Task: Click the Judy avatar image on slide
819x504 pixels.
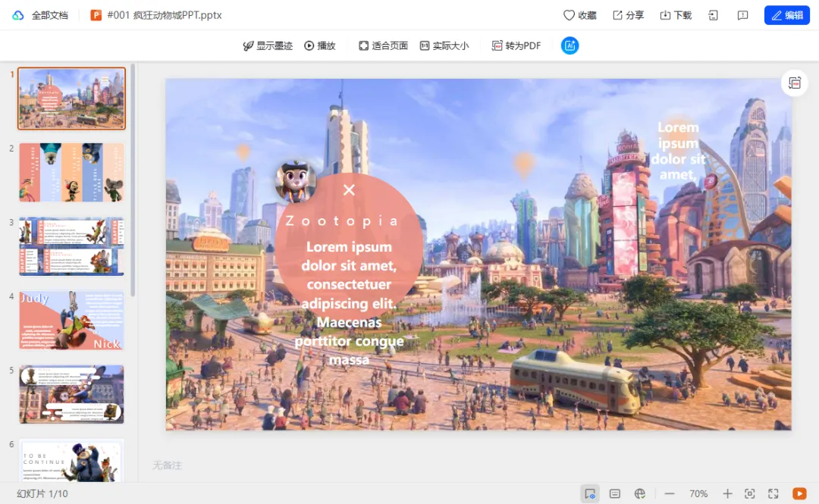Action: 296,181
